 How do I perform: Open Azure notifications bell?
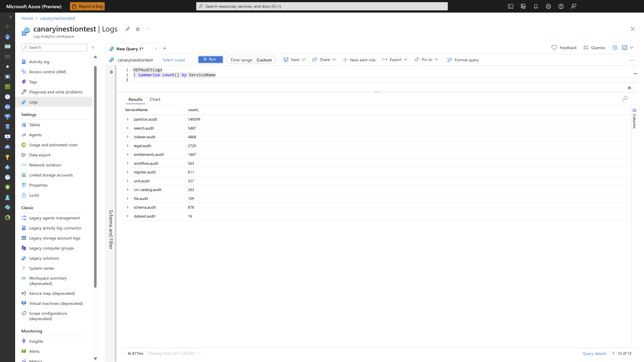pyautogui.click(x=535, y=6)
